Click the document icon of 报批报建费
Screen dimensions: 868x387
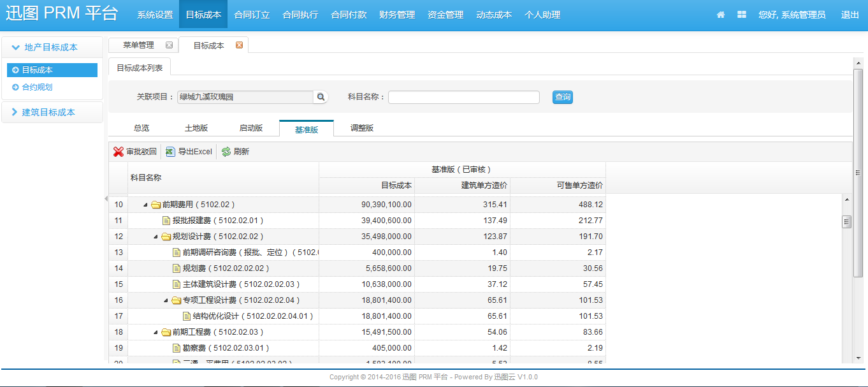166,221
